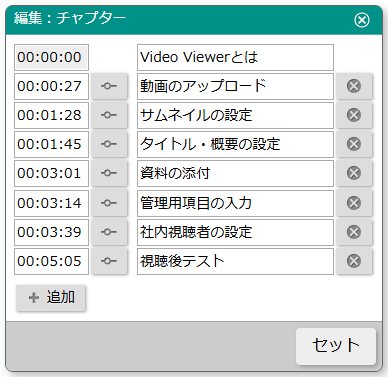Remove the タイトル・概要の設定 chapter
The width and height of the screenshot is (388, 377).
click(354, 144)
